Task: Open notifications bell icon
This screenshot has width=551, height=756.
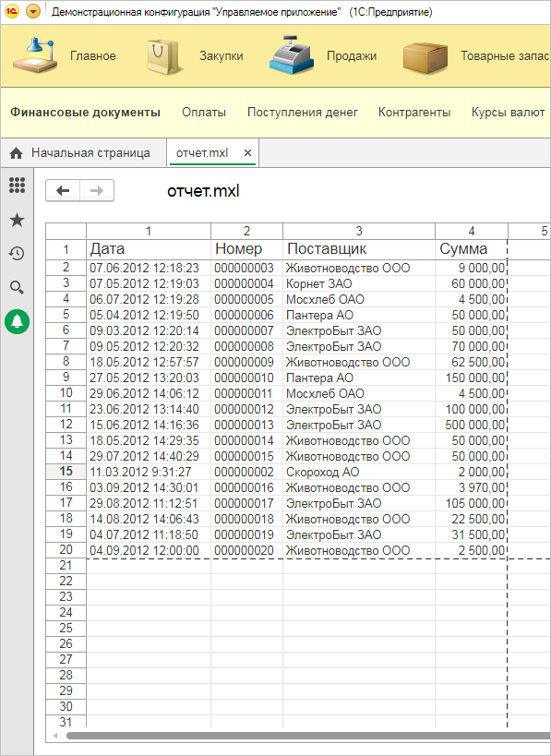Action: tap(17, 321)
